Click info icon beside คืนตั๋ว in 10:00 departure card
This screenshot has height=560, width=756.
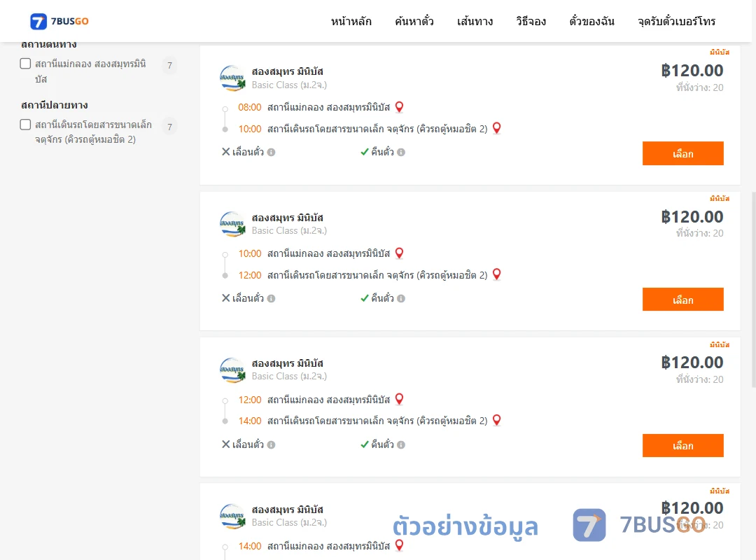[x=401, y=299]
